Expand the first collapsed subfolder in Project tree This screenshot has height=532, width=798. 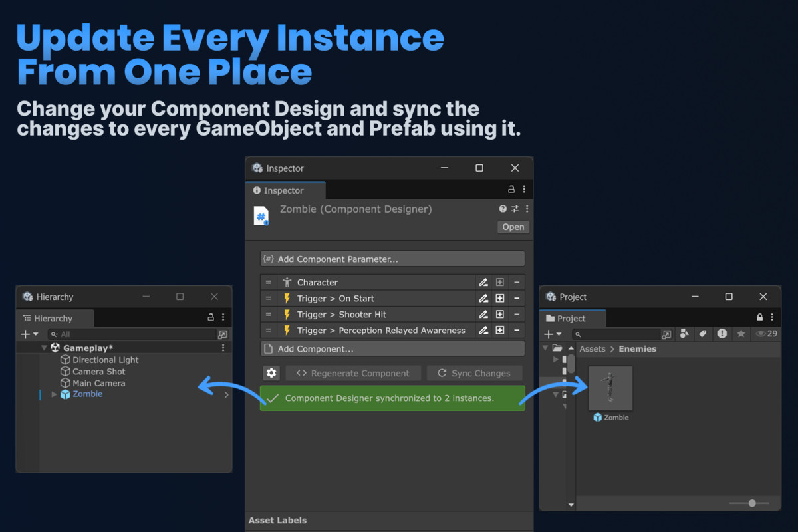[556, 360]
